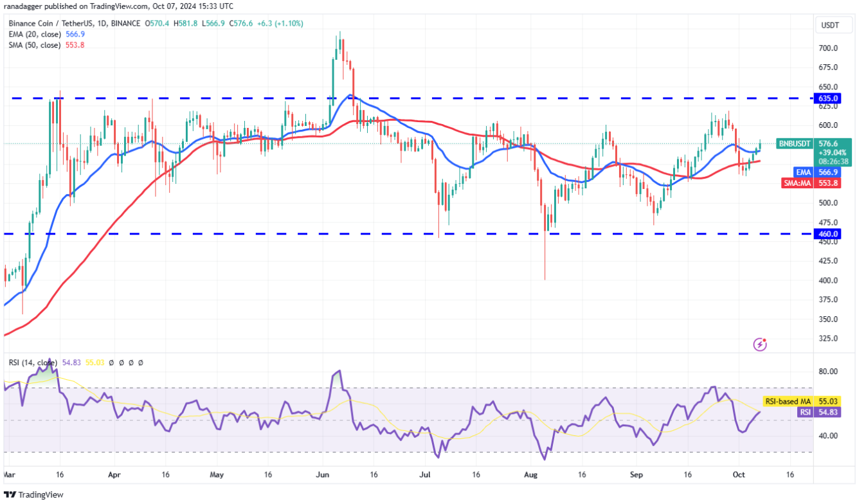
Task: Click the Mar label on time axis
Action: [x=9, y=476]
